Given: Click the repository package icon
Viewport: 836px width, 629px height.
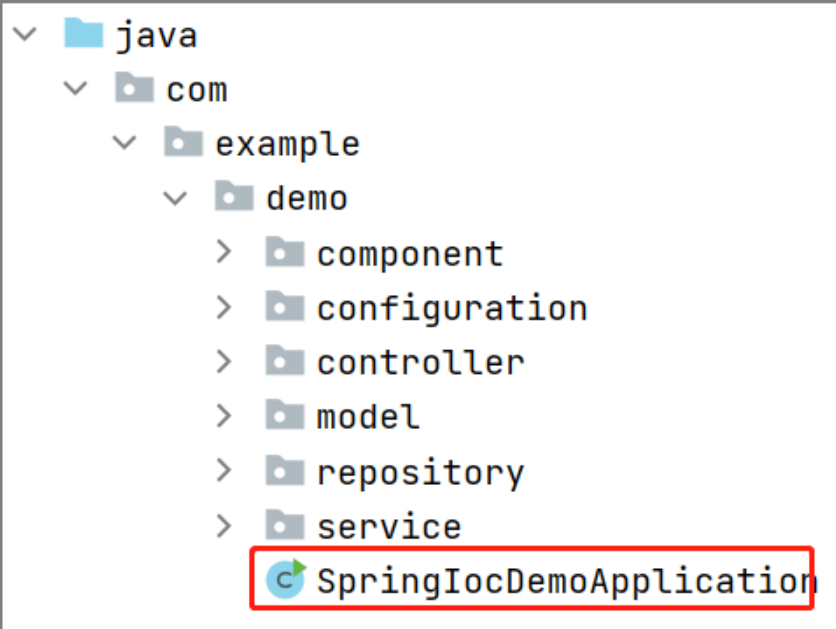Looking at the screenshot, I should [284, 470].
